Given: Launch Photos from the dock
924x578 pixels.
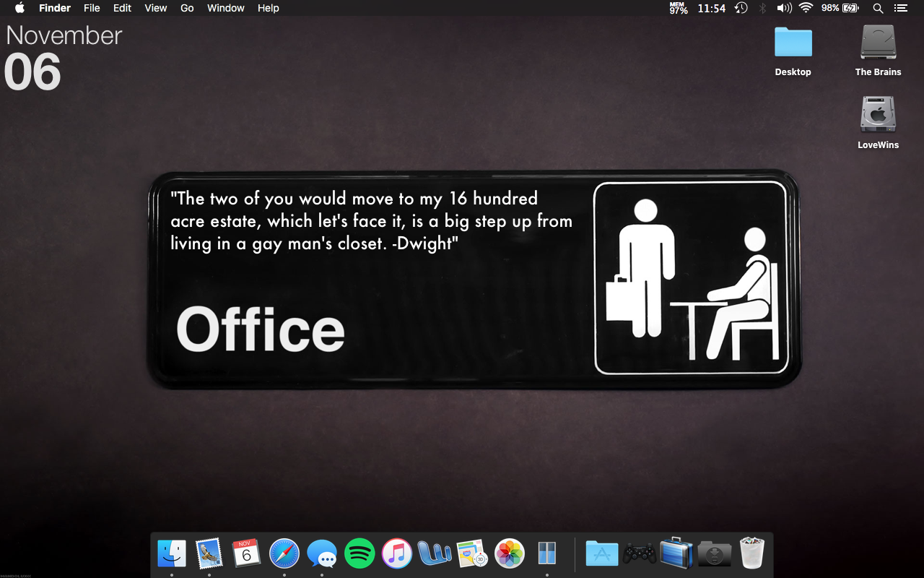Looking at the screenshot, I should (x=510, y=554).
